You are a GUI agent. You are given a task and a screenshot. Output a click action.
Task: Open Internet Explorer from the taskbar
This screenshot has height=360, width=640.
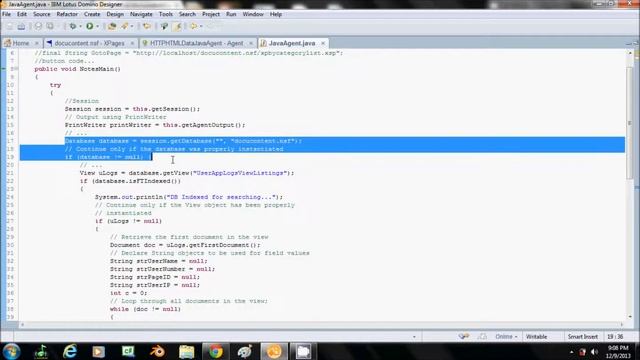[70, 351]
